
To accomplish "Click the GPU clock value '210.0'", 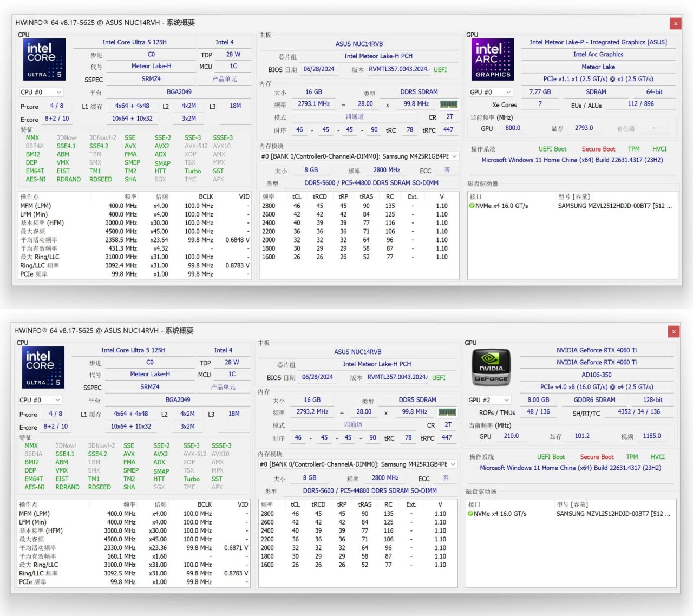I will pos(511,436).
